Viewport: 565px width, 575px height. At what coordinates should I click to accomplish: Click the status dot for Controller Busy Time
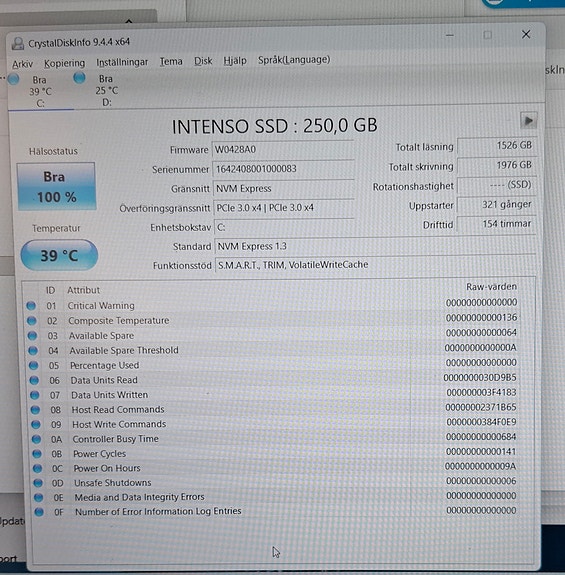(36, 439)
